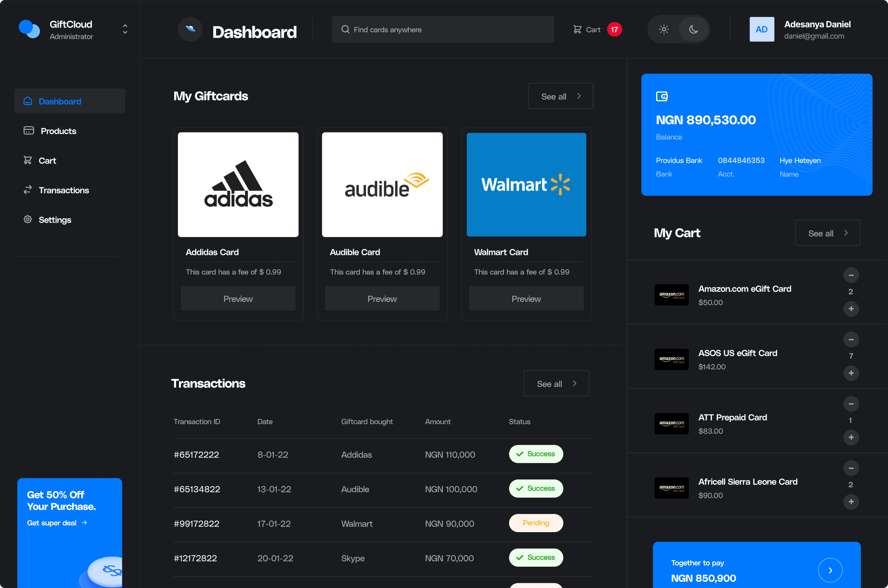Increase ATT Prepaid Card quantity
Image resolution: width=888 pixels, height=588 pixels.
point(851,437)
